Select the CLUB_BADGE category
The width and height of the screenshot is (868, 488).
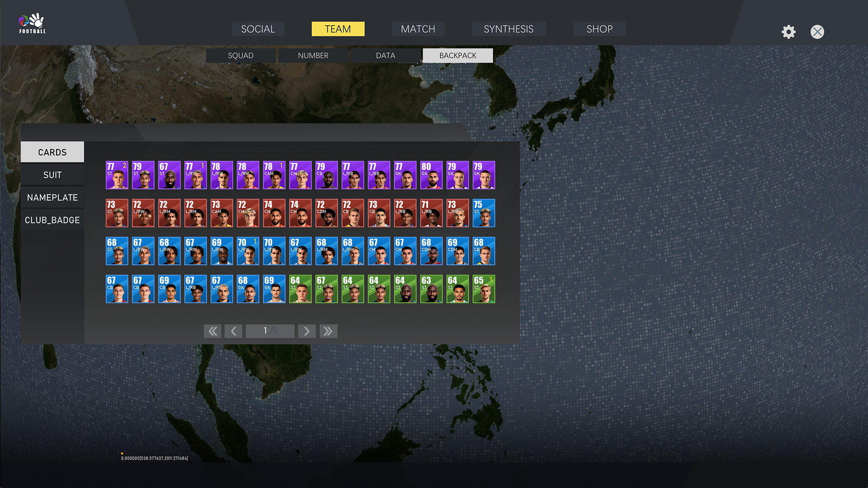52,220
